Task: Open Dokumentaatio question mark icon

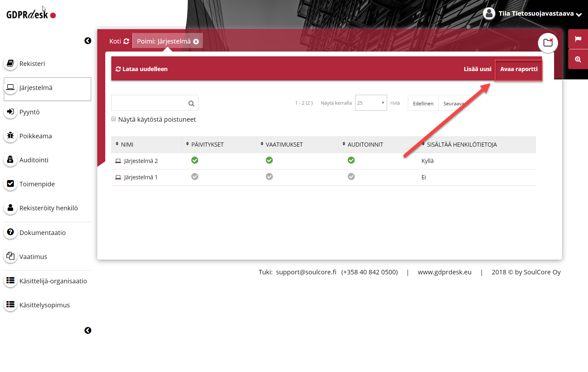Action: 11,232
